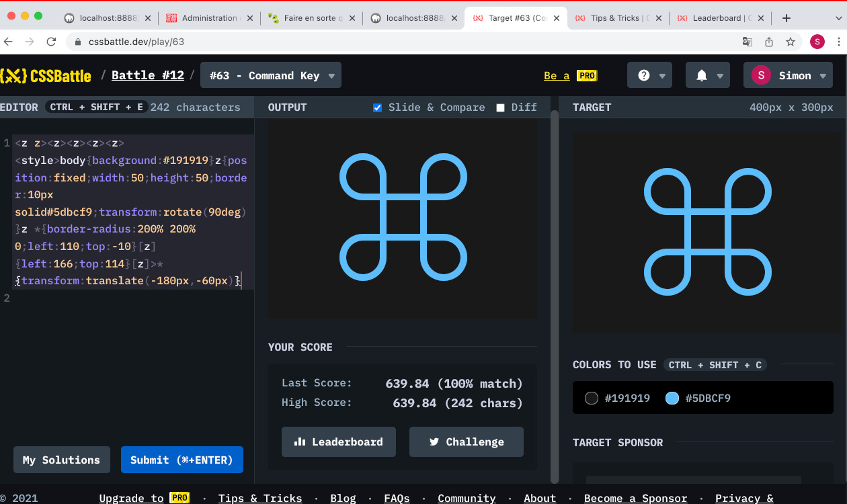This screenshot has height=504, width=847.
Task: Toggle the Slide & Compare checkbox
Action: (x=377, y=108)
